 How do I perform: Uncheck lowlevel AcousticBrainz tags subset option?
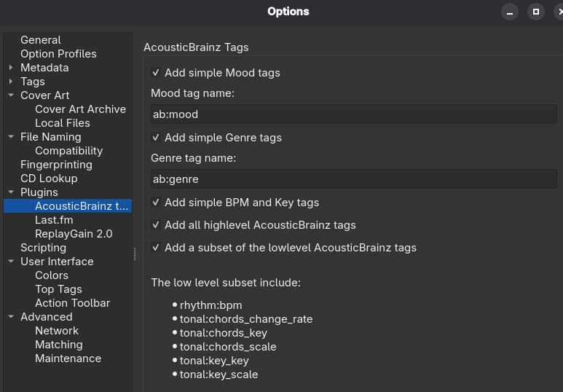[156, 248]
